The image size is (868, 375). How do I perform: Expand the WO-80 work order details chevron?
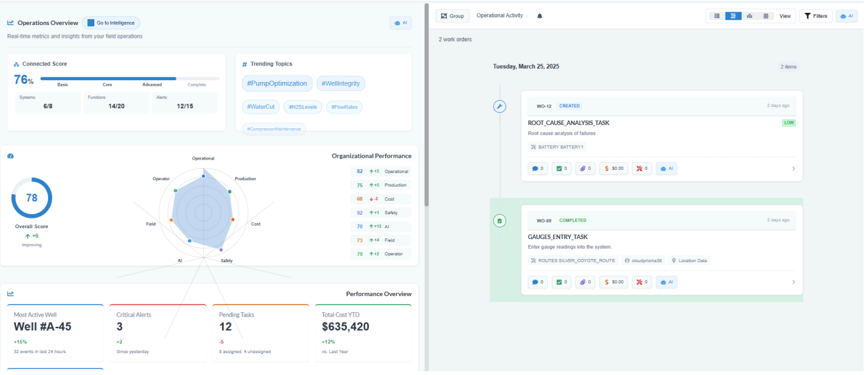(794, 281)
